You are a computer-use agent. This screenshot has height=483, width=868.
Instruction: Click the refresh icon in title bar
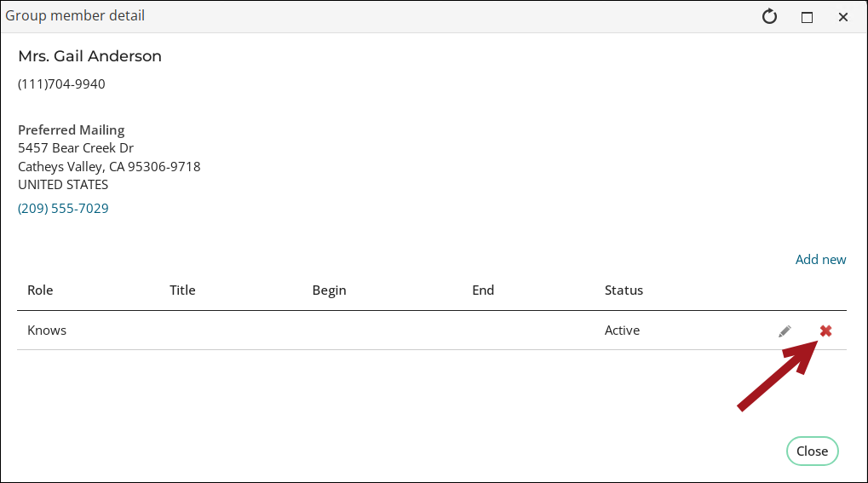point(769,16)
